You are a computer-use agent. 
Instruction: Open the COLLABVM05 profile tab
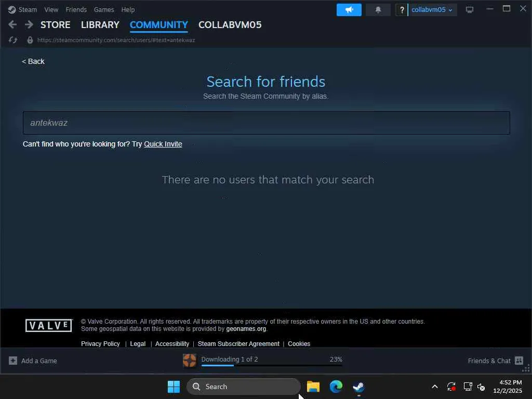[230, 25]
